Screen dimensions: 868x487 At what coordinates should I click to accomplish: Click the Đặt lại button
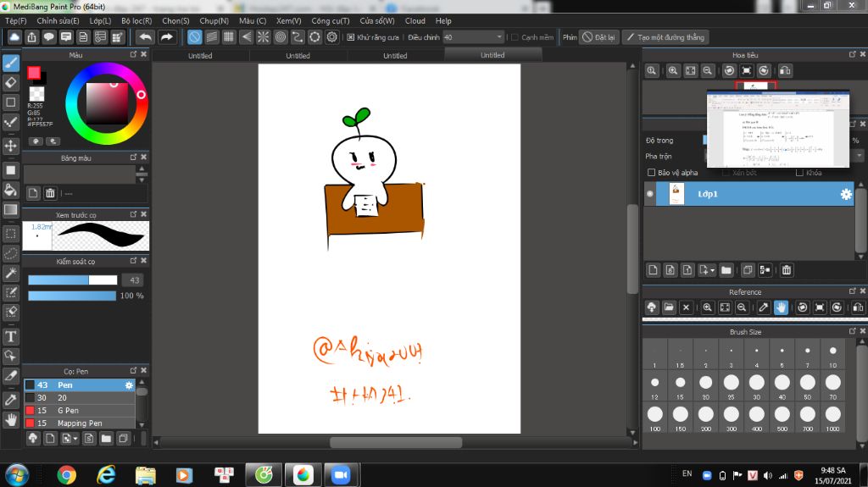click(598, 37)
